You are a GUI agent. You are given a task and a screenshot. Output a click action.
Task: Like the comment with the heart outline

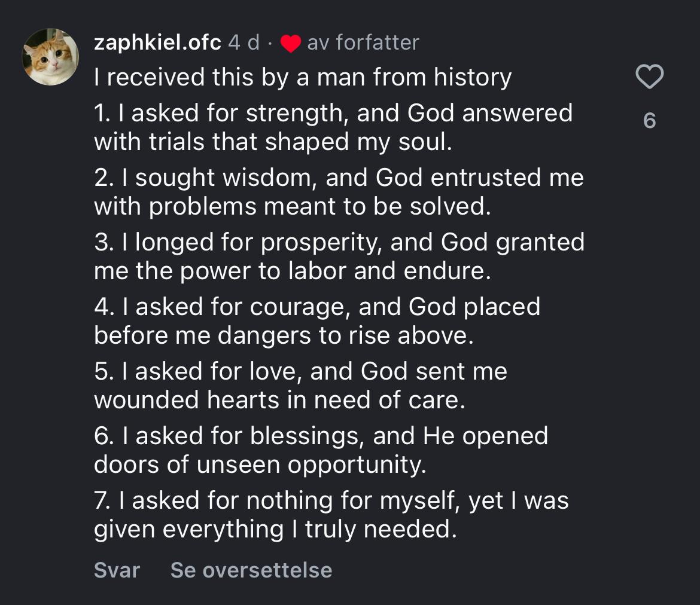(x=649, y=78)
